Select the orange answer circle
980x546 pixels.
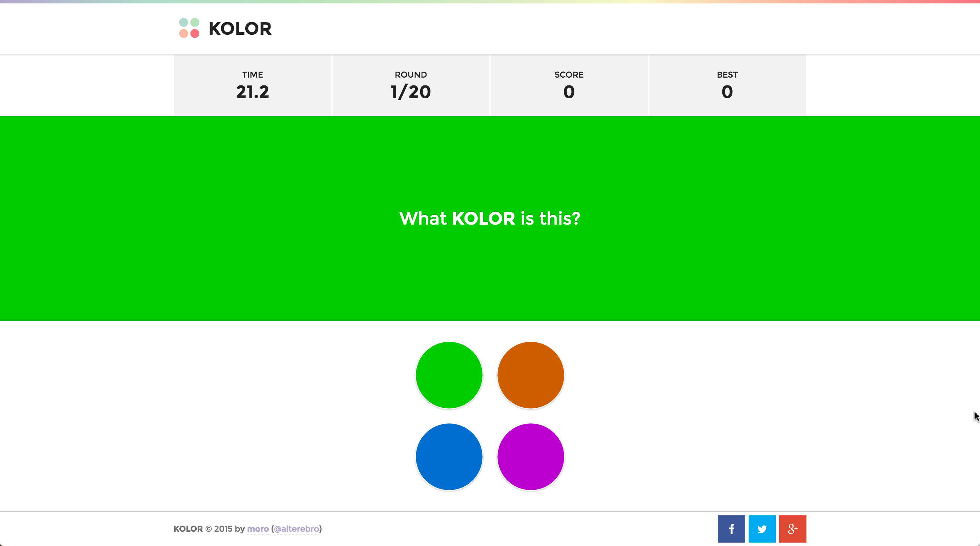[x=530, y=375]
